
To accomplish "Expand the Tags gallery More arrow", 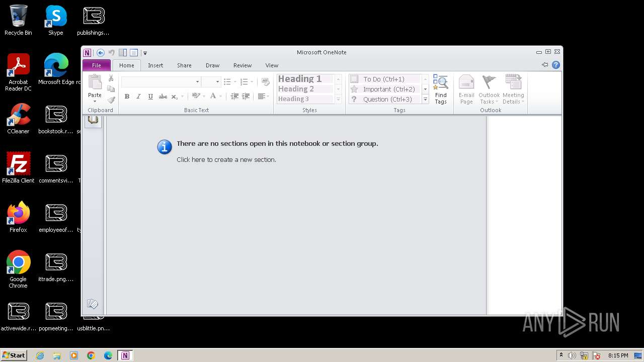I will [425, 100].
